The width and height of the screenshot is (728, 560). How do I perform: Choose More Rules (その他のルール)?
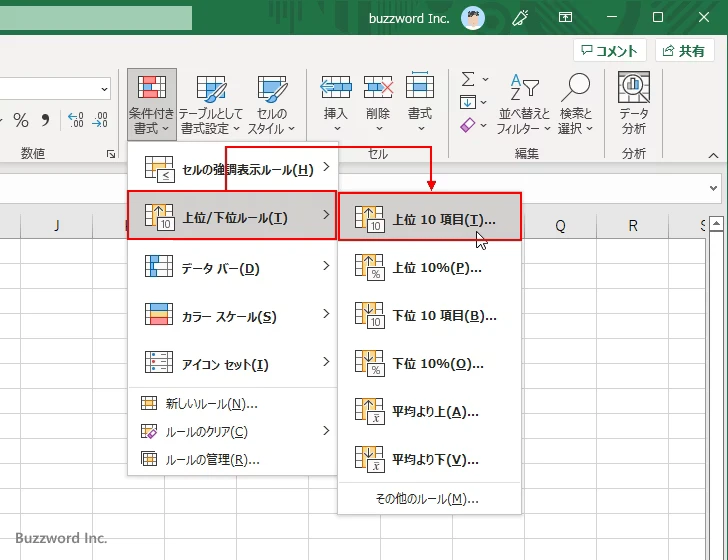(430, 499)
